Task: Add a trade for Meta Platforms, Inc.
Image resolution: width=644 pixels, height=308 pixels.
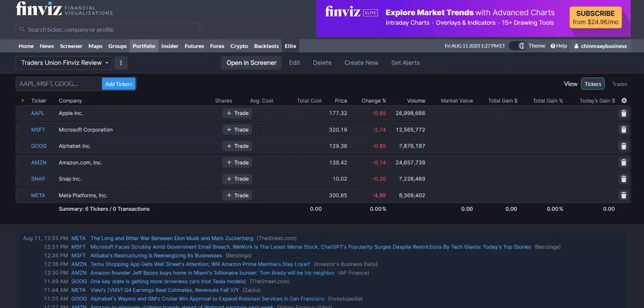Action: (x=237, y=195)
